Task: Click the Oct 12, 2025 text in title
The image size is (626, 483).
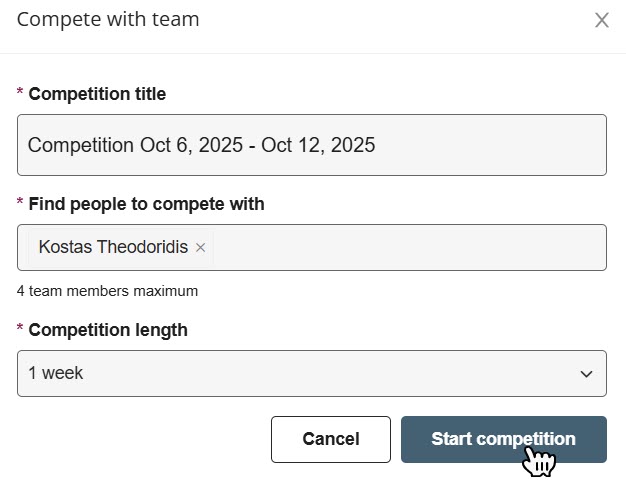Action: tap(318, 145)
